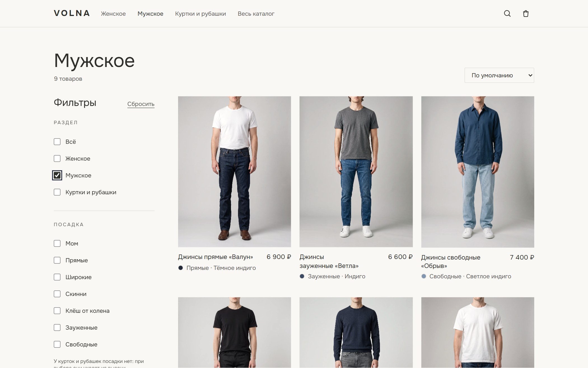Screen dimensions: 588x368
Task: Open the black t-shirt product photo
Action: 234,332
